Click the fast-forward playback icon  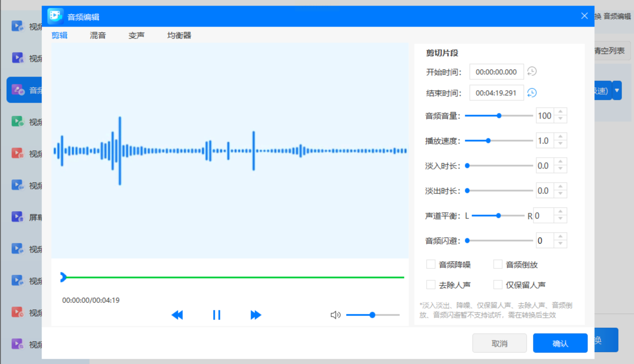[256, 315]
